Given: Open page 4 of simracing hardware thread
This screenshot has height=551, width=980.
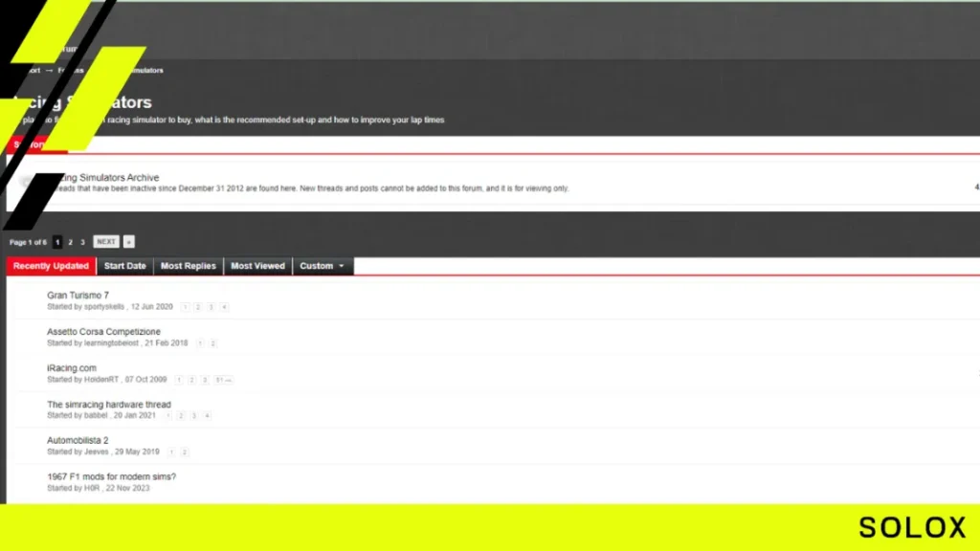Looking at the screenshot, I should (207, 415).
